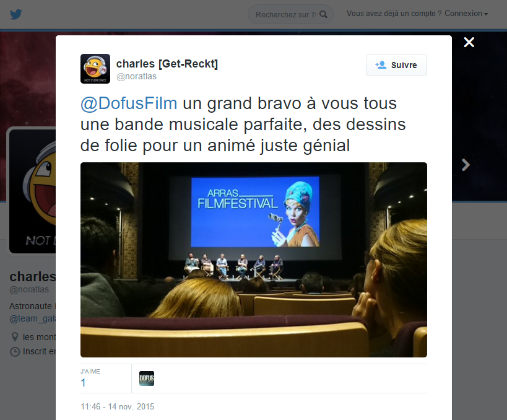Click the location pin icon in profile
The image size is (507, 420).
[15, 337]
